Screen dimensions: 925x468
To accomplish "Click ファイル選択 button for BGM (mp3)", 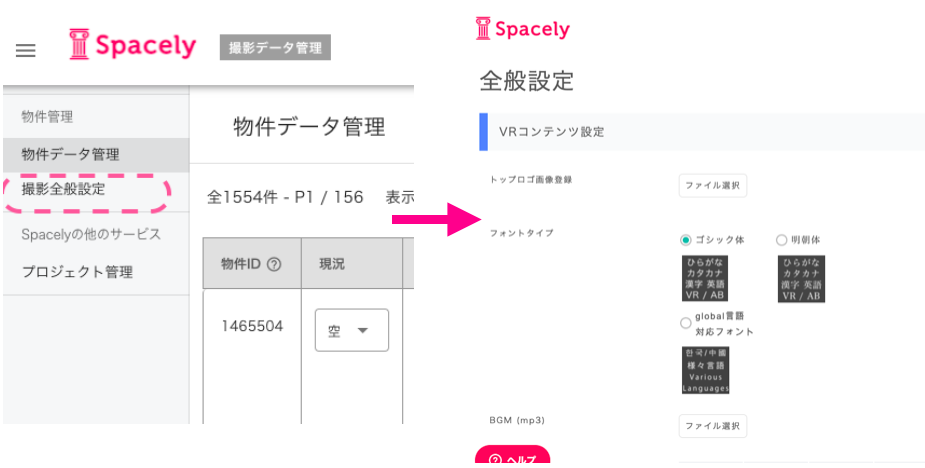I will 713,426.
